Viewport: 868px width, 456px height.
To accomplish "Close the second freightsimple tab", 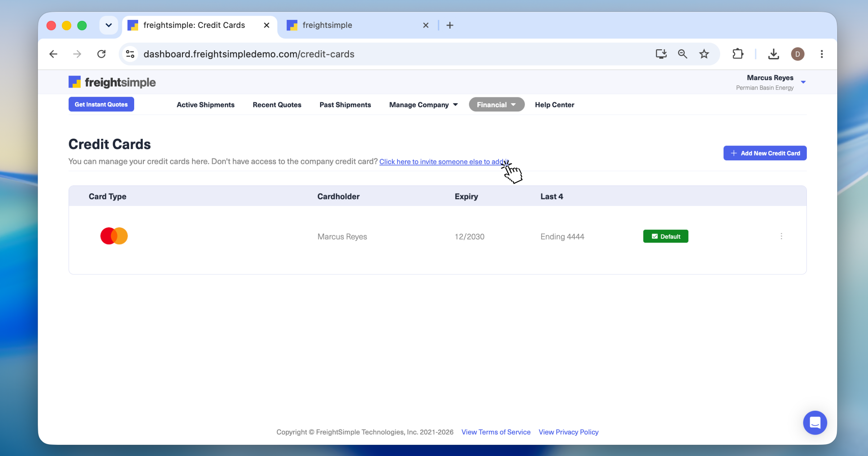I will (x=426, y=25).
